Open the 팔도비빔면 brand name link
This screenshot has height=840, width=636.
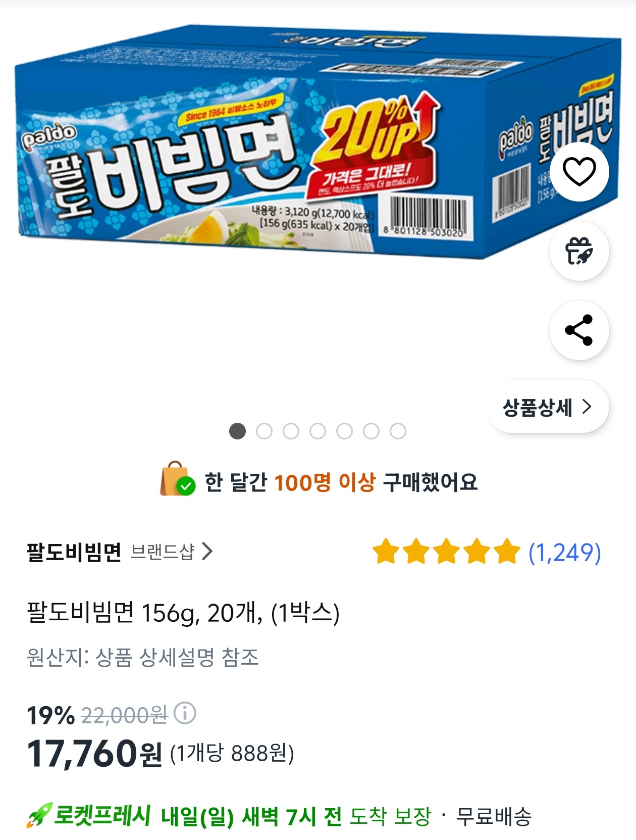74,552
